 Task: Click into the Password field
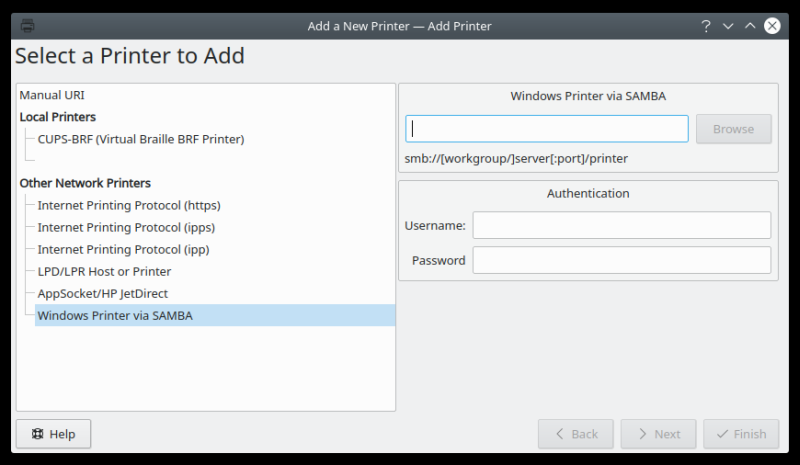(621, 260)
